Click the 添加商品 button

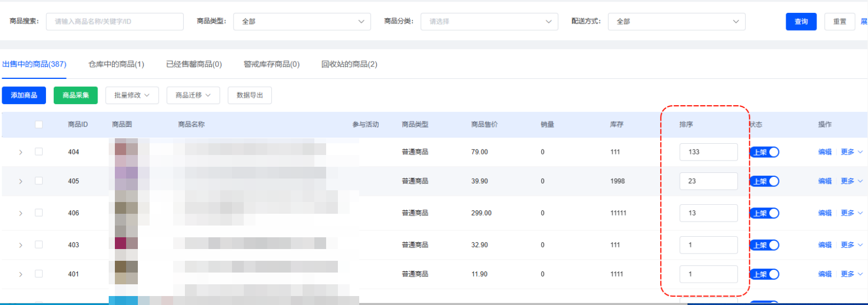click(x=24, y=95)
